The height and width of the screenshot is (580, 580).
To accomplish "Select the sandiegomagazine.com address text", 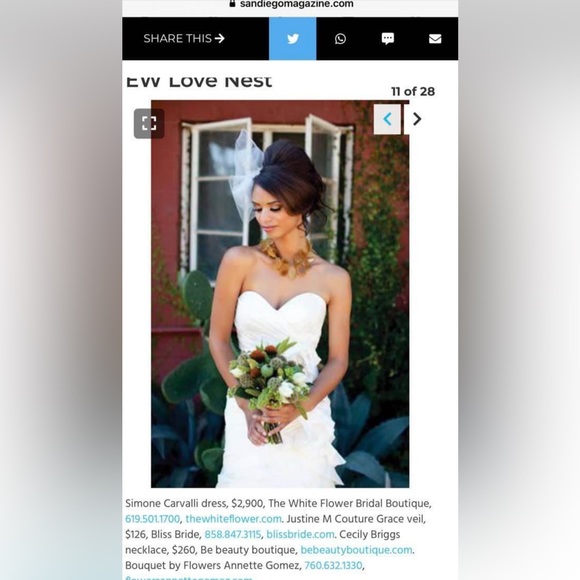I will (x=297, y=4).
